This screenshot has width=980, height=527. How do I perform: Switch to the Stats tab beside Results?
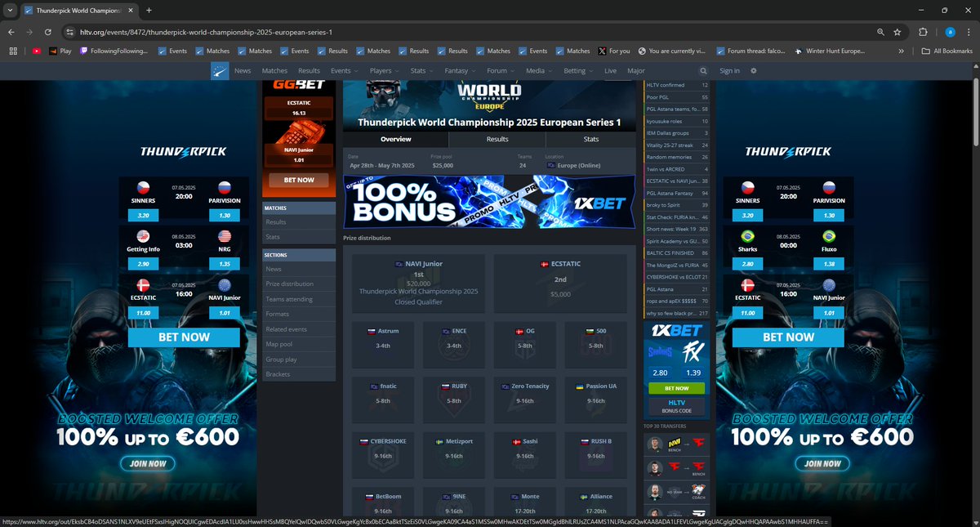pos(590,140)
